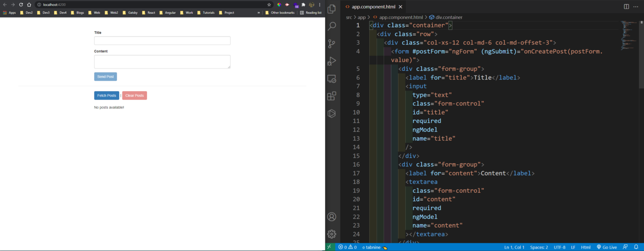
Task: Click the feedback icon in status bar
Action: [625, 247]
